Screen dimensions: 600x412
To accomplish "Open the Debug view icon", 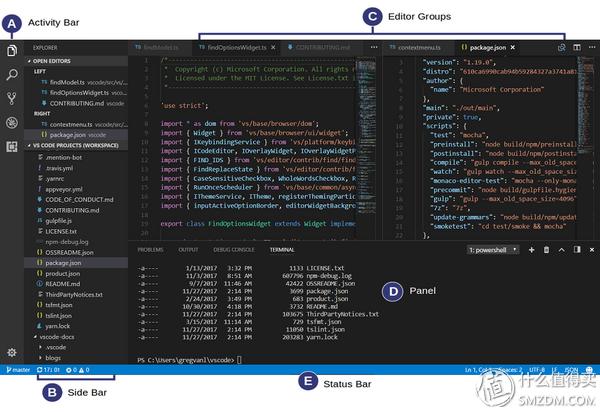I will [12, 123].
